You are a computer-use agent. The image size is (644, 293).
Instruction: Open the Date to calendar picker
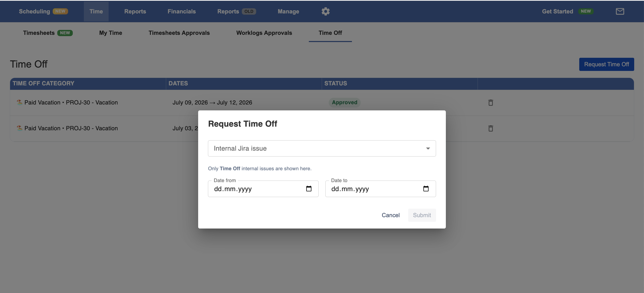[426, 189]
